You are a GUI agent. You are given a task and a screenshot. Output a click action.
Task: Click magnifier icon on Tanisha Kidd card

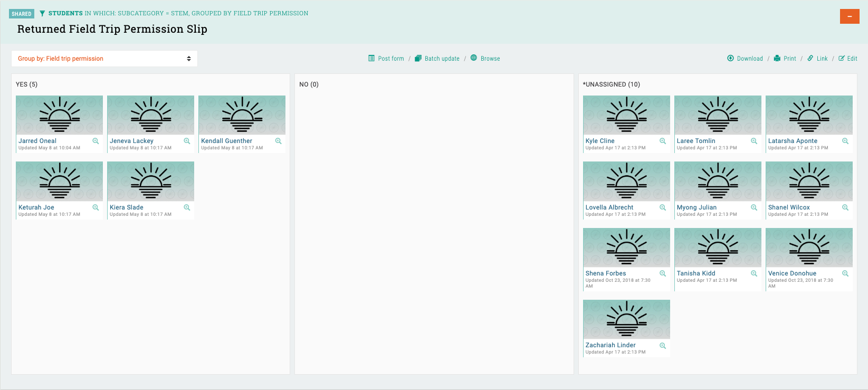pos(754,273)
